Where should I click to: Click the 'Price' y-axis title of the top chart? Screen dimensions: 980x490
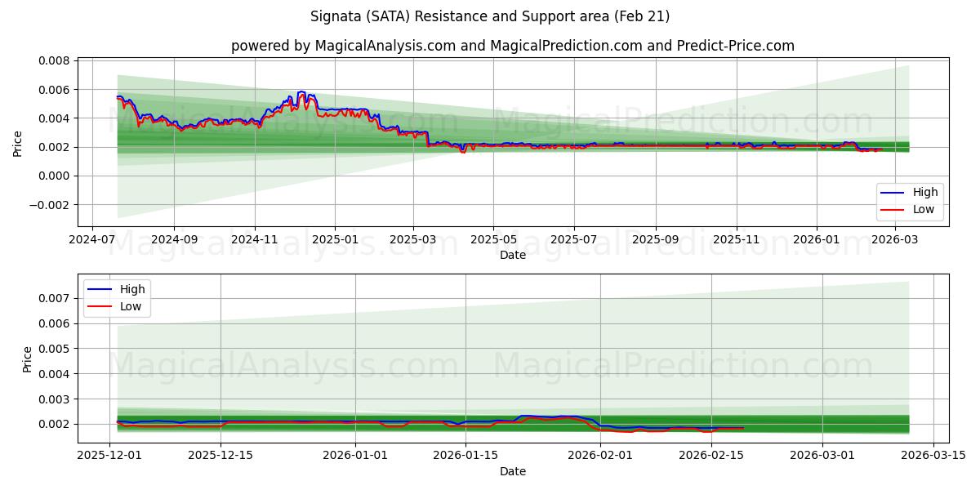pyautogui.click(x=18, y=141)
